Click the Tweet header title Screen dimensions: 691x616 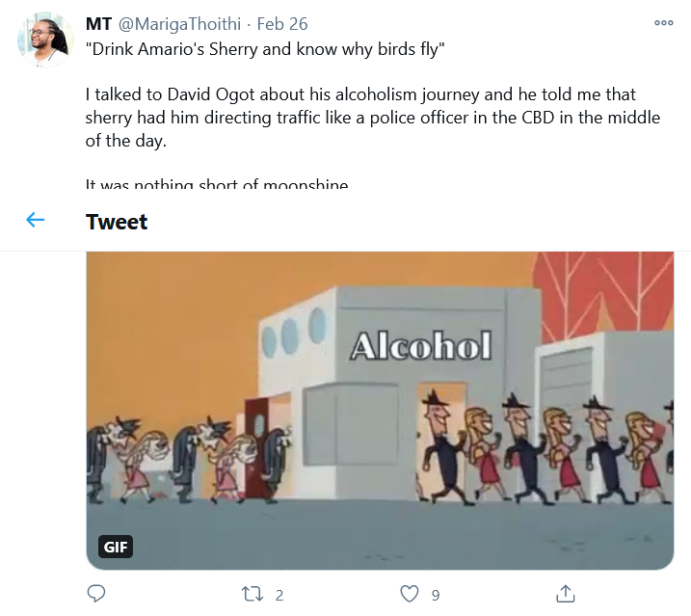pyautogui.click(x=117, y=222)
